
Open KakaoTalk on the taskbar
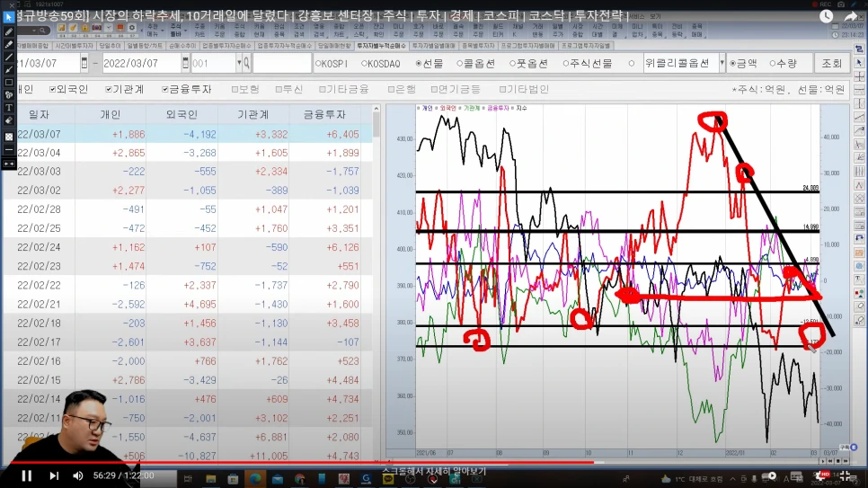(x=388, y=479)
